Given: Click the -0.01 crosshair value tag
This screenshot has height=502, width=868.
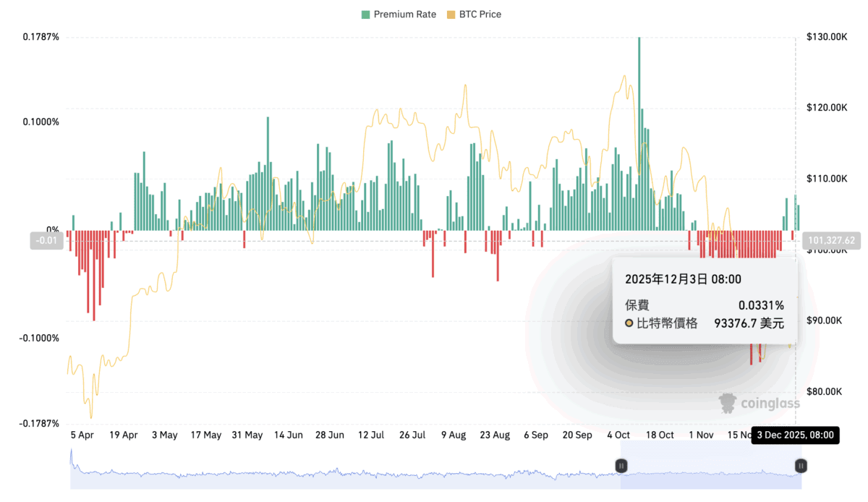Looking at the screenshot, I should pos(47,241).
